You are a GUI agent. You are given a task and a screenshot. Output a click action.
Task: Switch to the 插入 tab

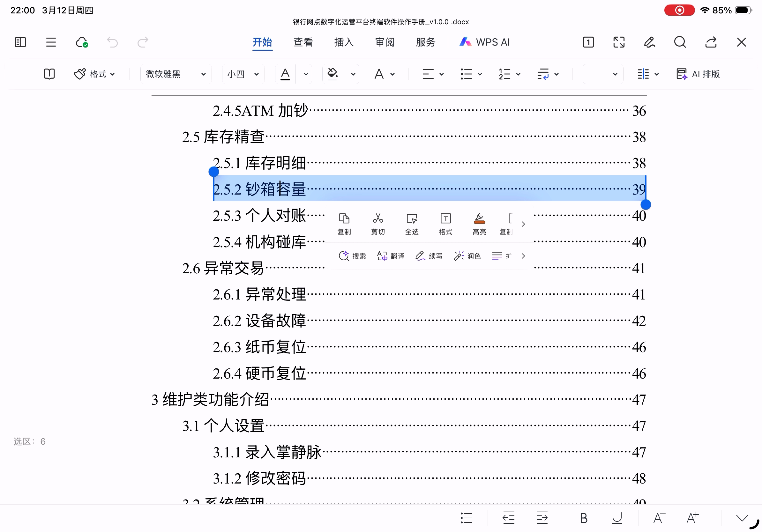click(343, 42)
